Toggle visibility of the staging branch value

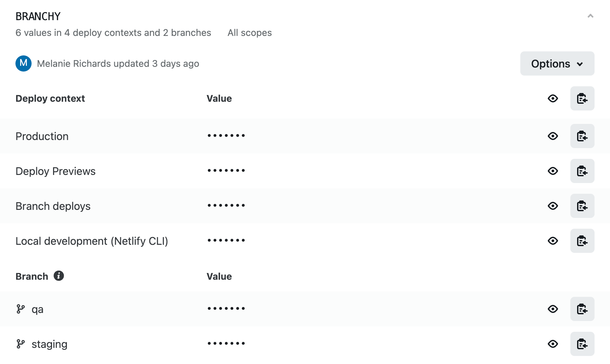point(553,344)
